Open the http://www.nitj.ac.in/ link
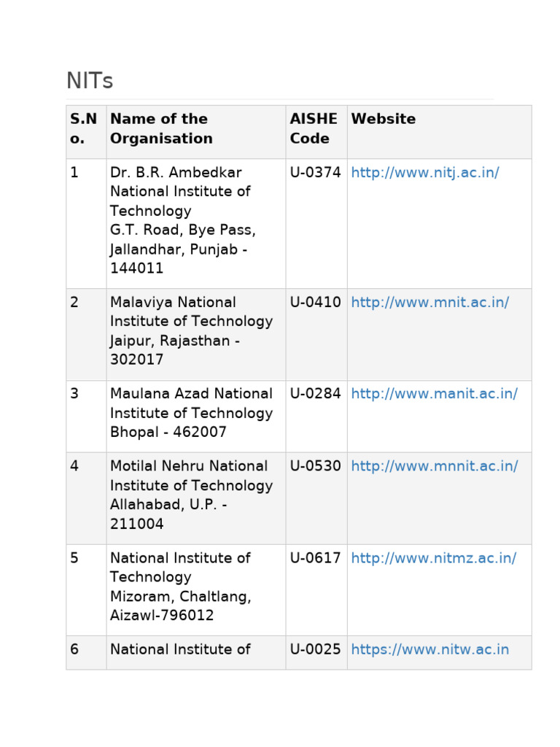The height and width of the screenshot is (747, 560). tap(425, 173)
